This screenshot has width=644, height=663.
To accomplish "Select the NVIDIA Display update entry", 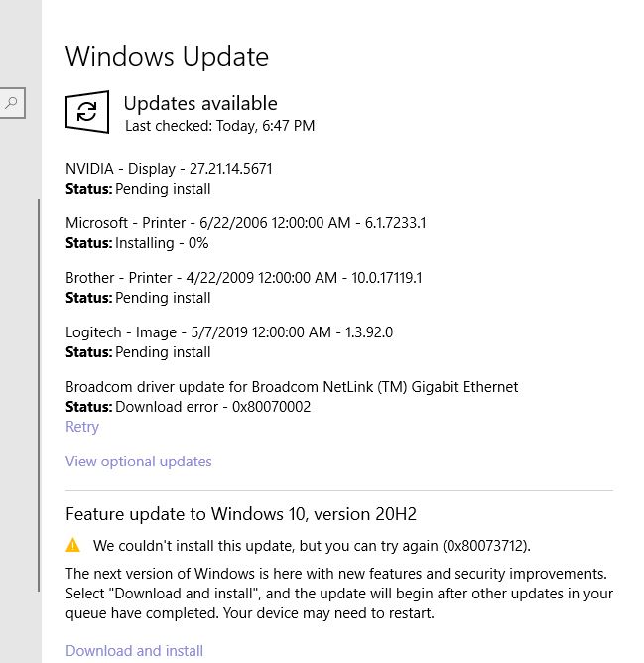I will tap(169, 169).
